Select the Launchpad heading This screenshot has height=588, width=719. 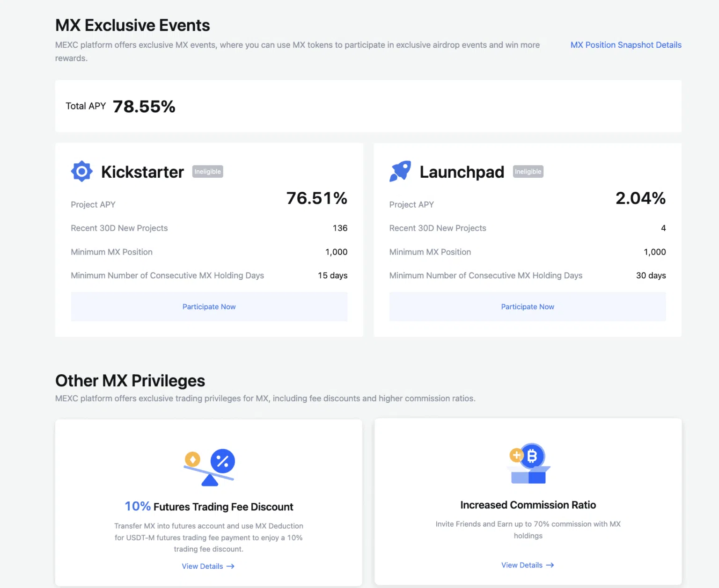462,172
